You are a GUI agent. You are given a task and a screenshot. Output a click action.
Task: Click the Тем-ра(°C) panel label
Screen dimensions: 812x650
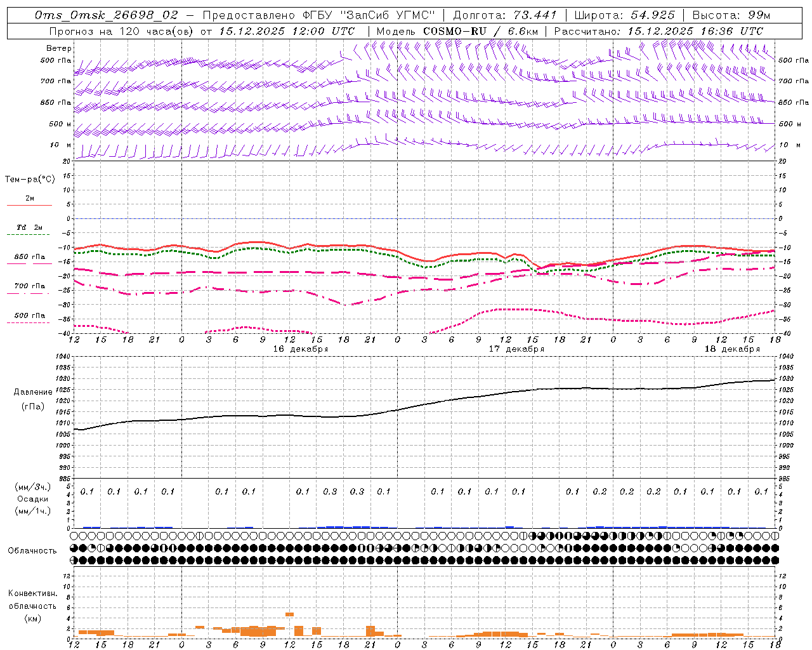click(30, 180)
